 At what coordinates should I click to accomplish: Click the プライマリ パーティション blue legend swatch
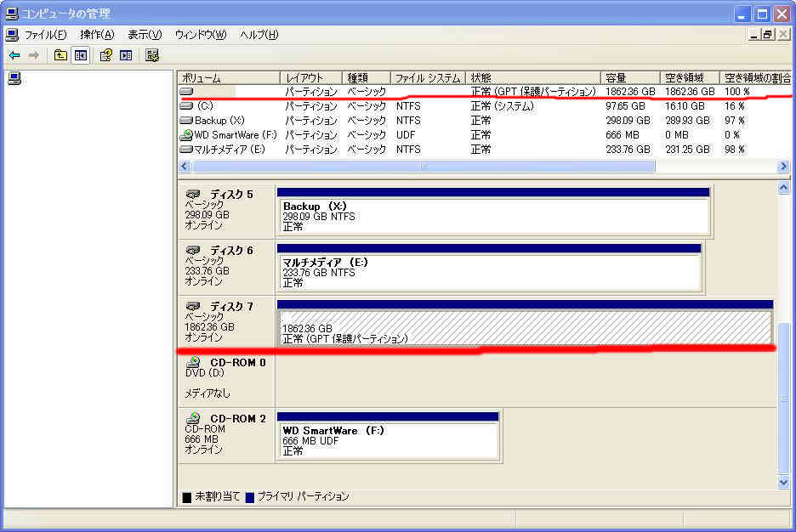(x=250, y=497)
